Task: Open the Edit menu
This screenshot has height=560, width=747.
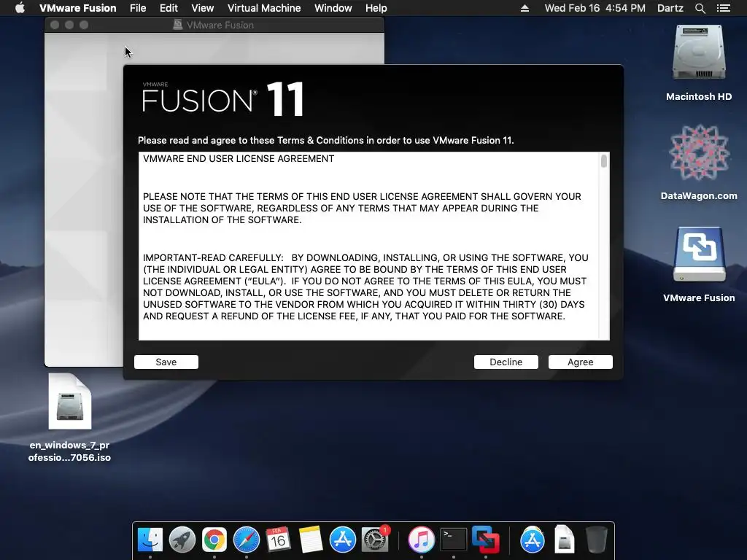Action: [x=169, y=8]
